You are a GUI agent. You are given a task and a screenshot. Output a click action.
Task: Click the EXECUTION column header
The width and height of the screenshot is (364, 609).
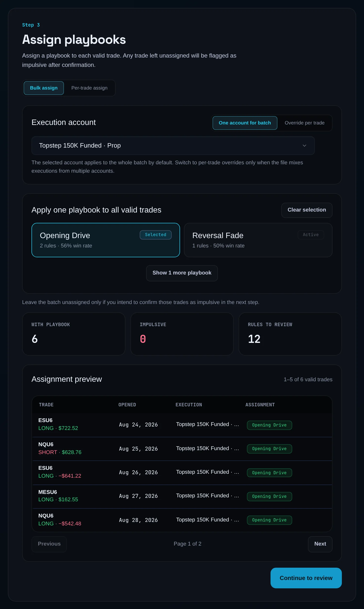point(189,405)
